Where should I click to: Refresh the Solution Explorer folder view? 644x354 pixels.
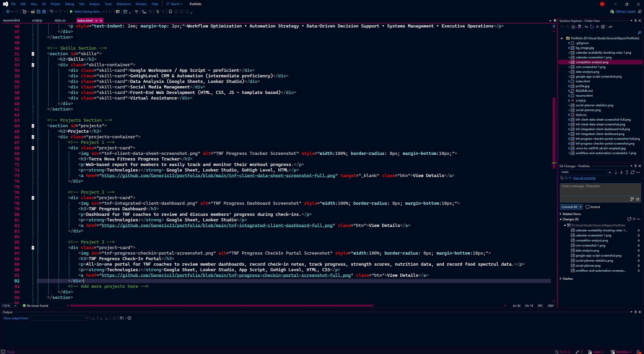592,27
